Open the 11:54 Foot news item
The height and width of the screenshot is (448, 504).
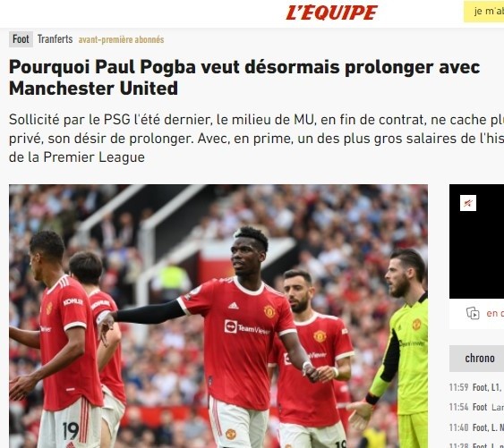click(x=476, y=407)
